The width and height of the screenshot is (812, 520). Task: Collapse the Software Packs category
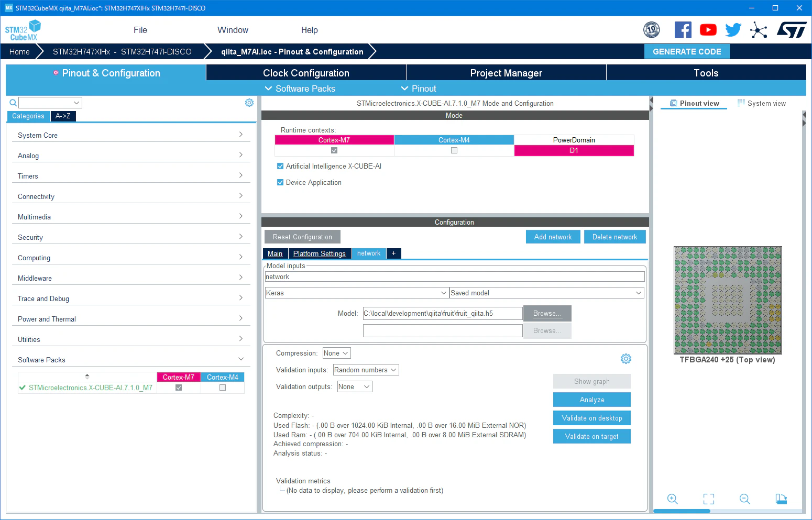(131, 360)
